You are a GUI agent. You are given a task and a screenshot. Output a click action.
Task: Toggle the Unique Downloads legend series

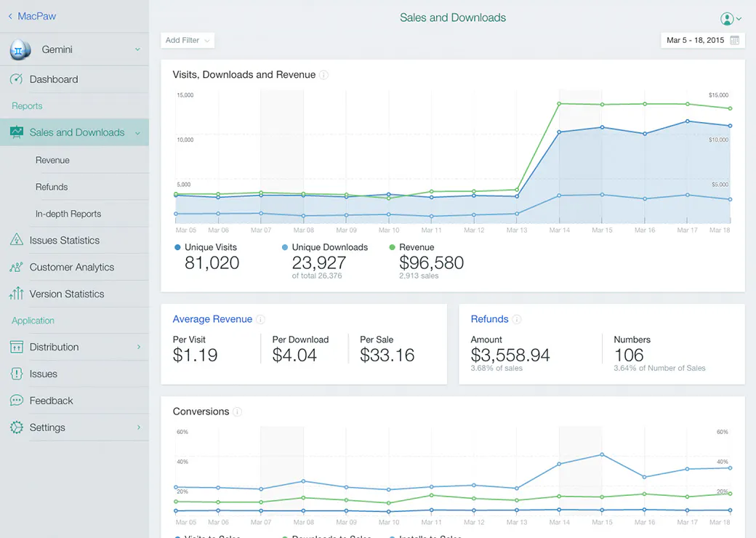[x=324, y=247]
